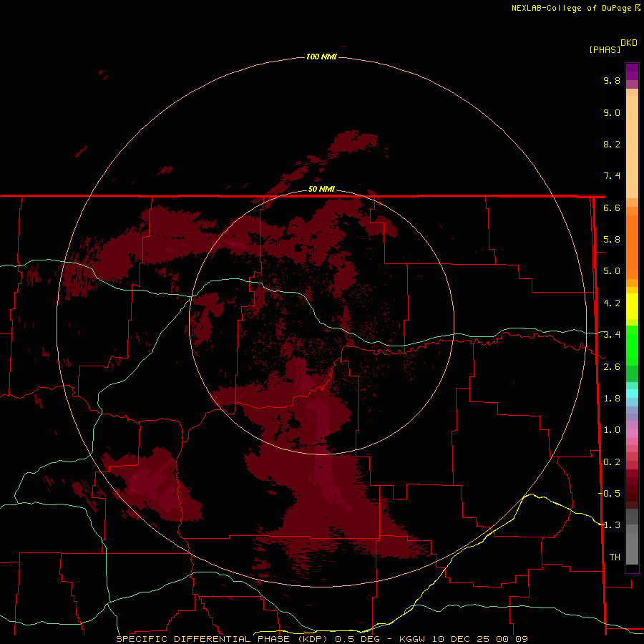The width and height of the screenshot is (644, 644).
Task: Click the cyan band of the color bar
Action: click(632, 393)
